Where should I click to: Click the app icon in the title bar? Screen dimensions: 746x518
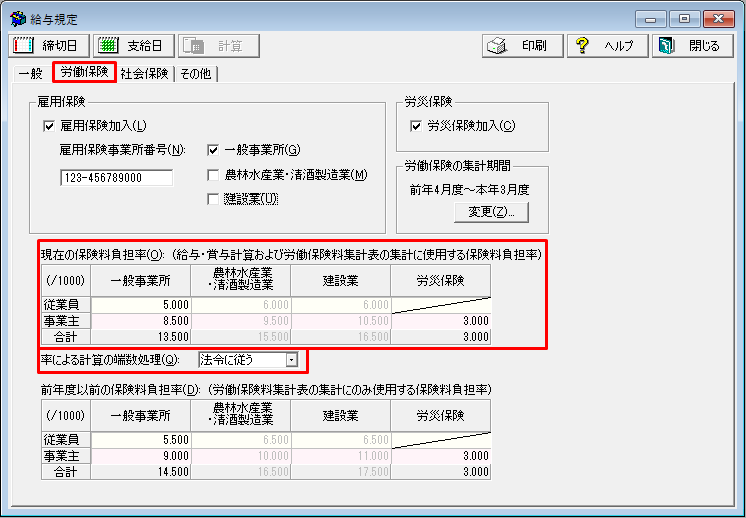click(x=17, y=19)
